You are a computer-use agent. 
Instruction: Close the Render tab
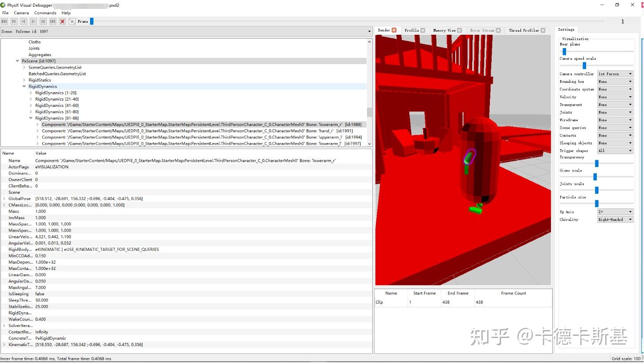394,30
